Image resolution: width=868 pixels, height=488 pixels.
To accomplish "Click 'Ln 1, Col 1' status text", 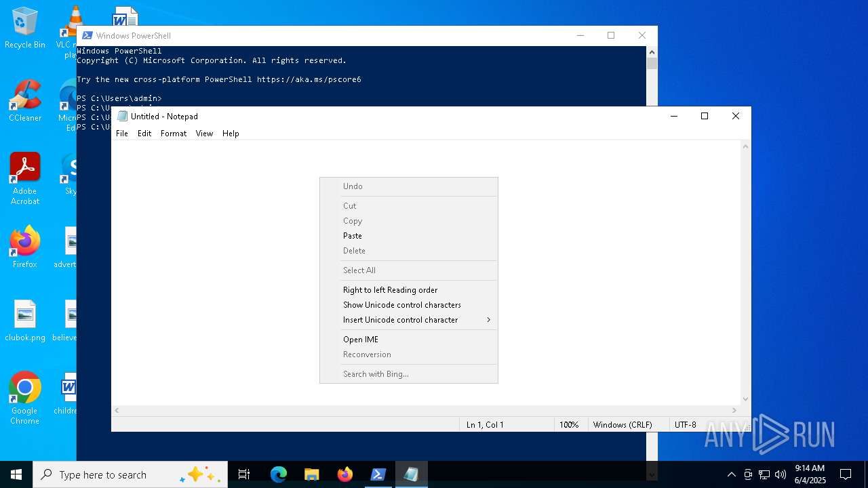I will [x=485, y=425].
